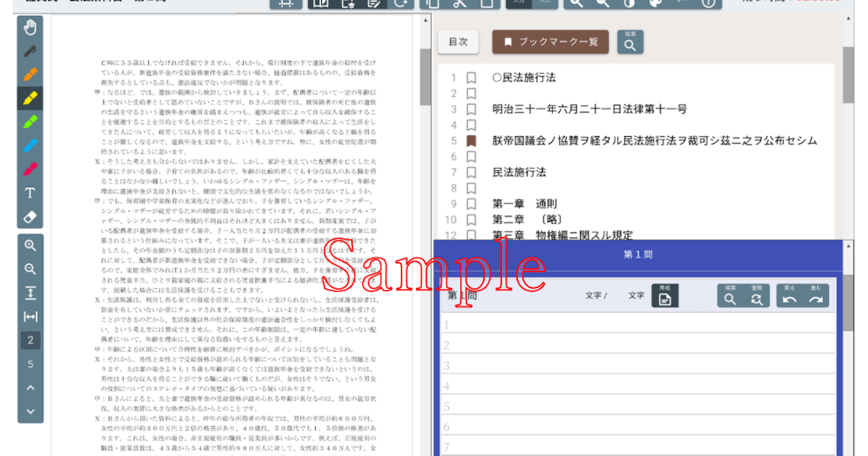Go to next page with down chevron

30,411
